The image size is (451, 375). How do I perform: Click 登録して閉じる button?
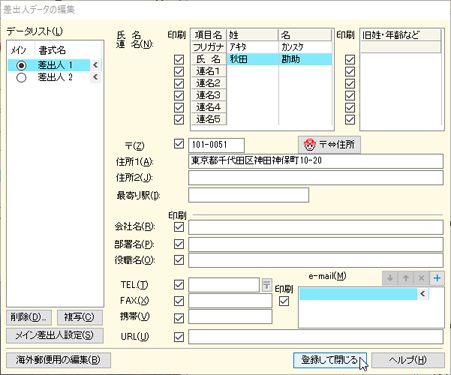330,360
